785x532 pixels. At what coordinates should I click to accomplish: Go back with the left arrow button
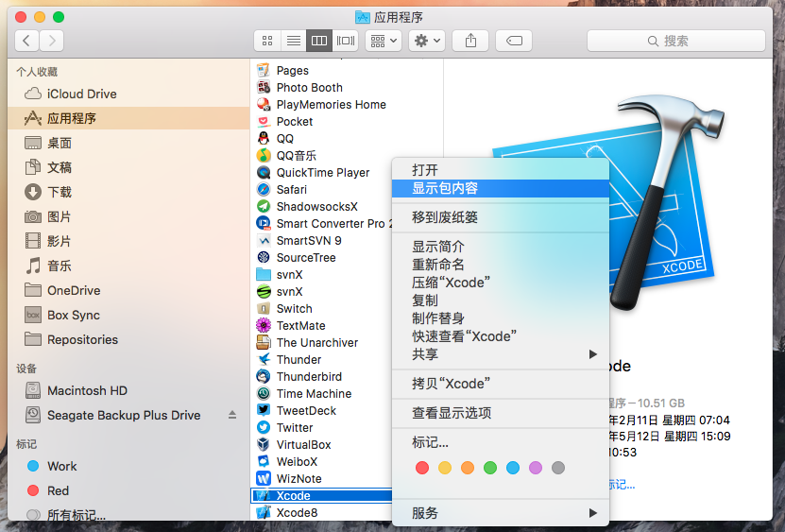pos(27,41)
